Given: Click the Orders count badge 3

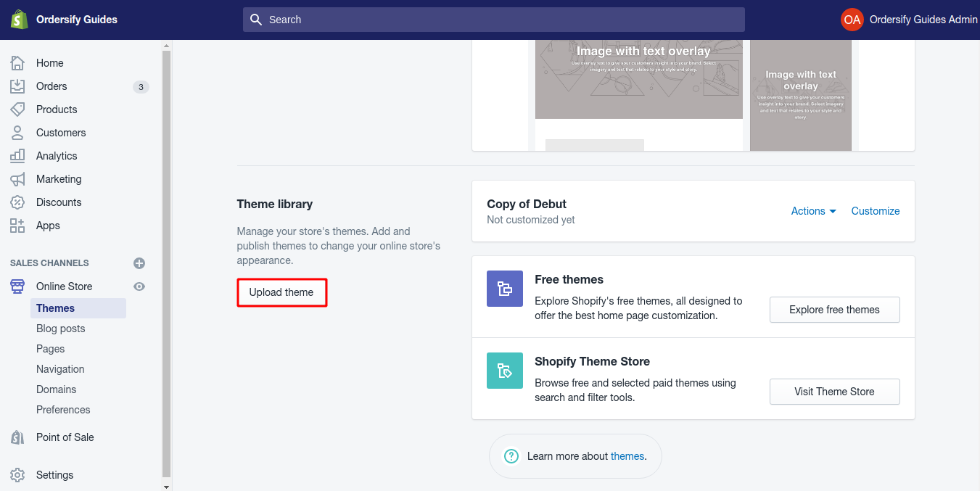Looking at the screenshot, I should coord(141,87).
